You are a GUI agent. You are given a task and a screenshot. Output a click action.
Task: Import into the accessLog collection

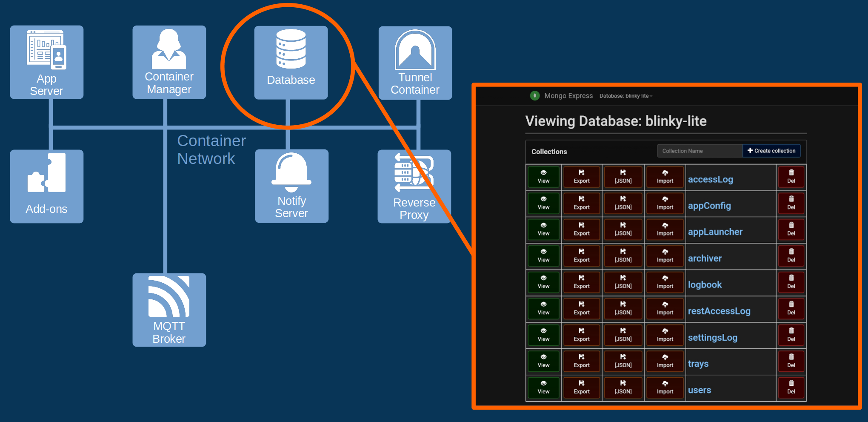pyautogui.click(x=665, y=177)
